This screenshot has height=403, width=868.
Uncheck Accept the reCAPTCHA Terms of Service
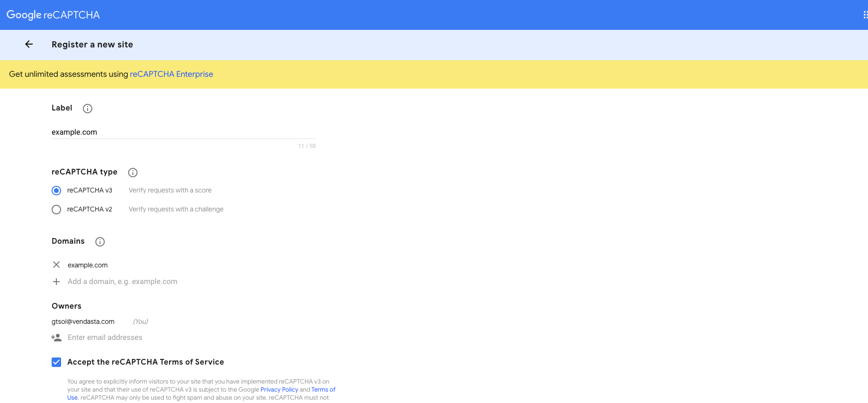pos(56,362)
